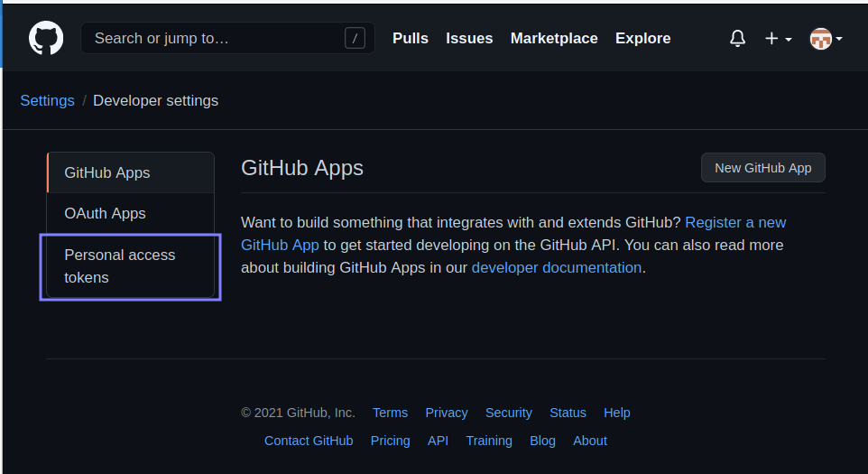The image size is (868, 474).
Task: Open Personal access tokens section
Action: 120,265
